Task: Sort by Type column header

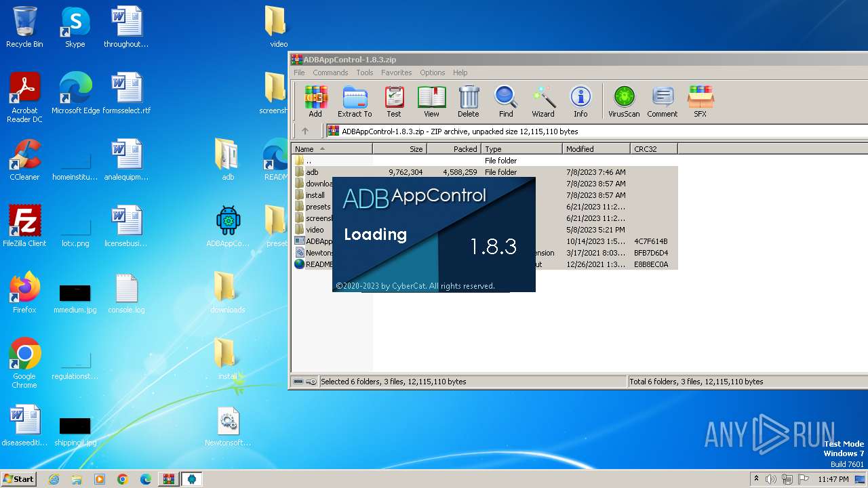Action: [x=522, y=148]
